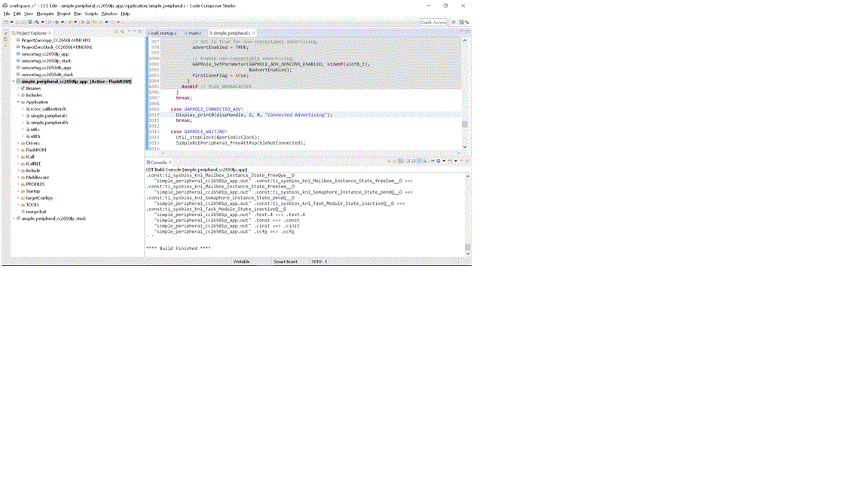
Task: Open the New button dropdown arrow
Action: point(11,22)
